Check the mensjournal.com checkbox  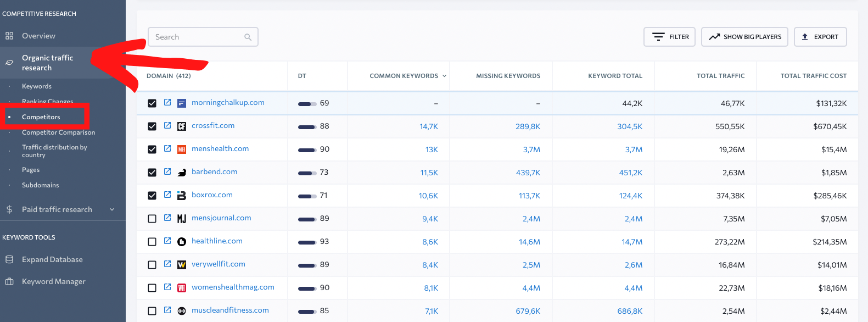point(152,219)
